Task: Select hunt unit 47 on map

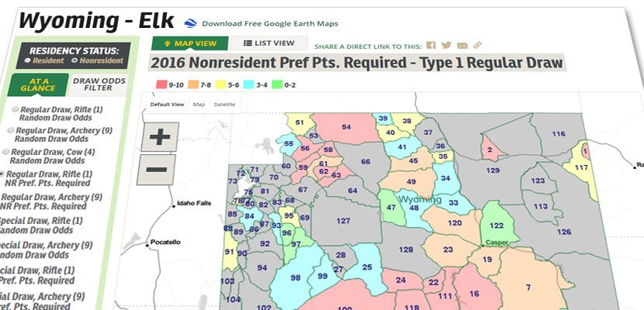Action: tap(391, 208)
